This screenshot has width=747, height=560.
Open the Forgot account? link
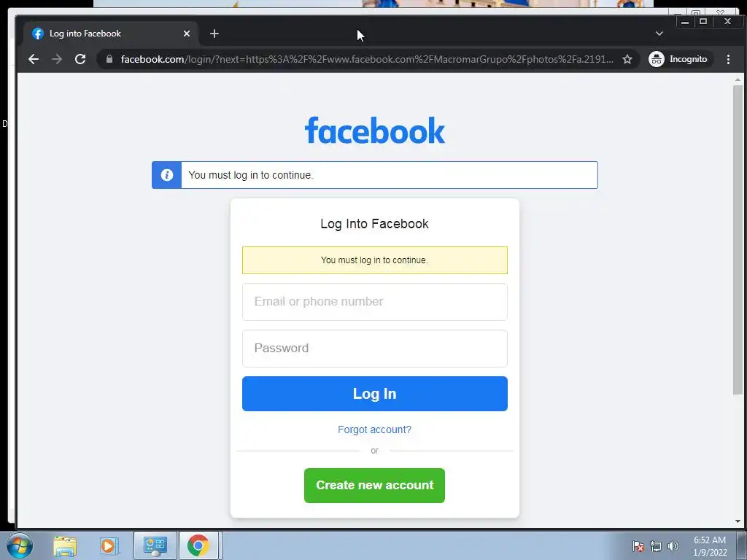pos(374,429)
